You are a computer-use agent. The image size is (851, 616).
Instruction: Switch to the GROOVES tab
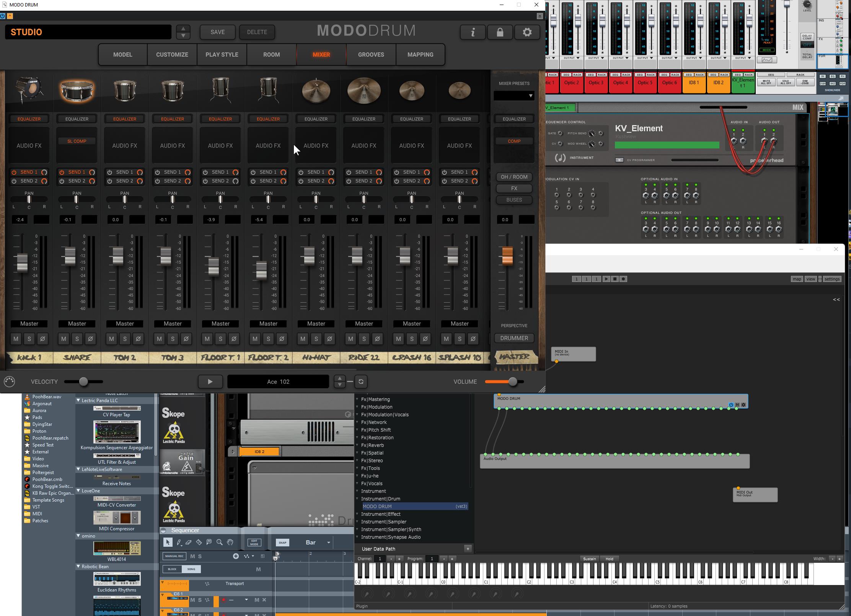coord(371,55)
